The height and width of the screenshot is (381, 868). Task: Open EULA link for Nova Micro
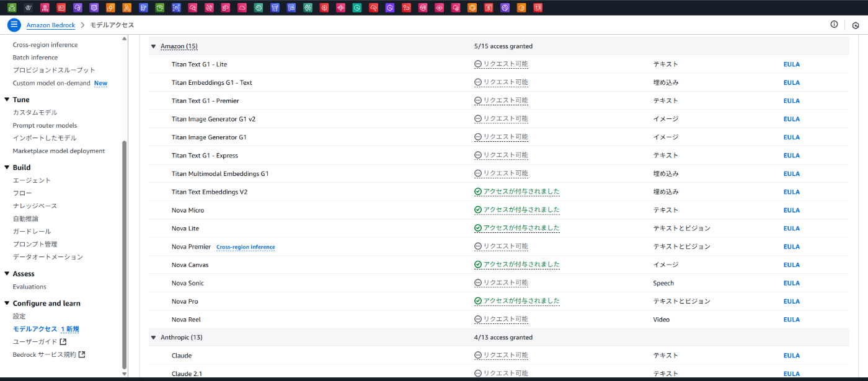(792, 210)
